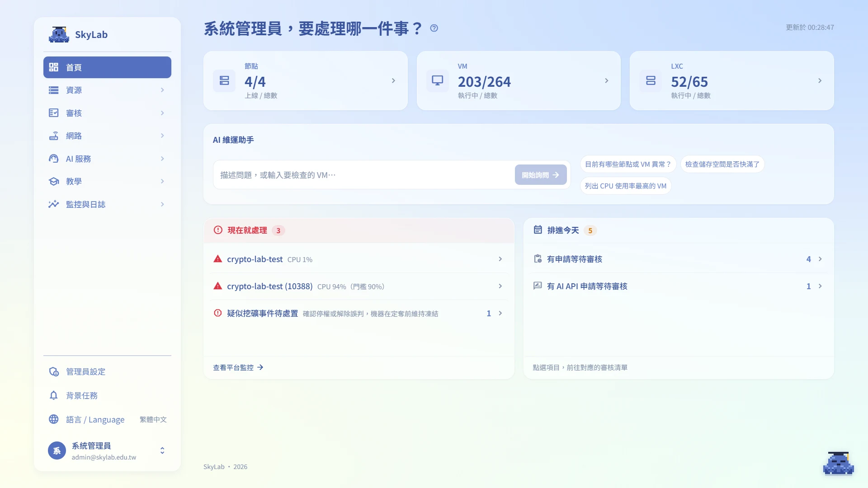Open 管理員設定 in the sidebar
Viewport: 868px width, 488px height.
(x=107, y=371)
